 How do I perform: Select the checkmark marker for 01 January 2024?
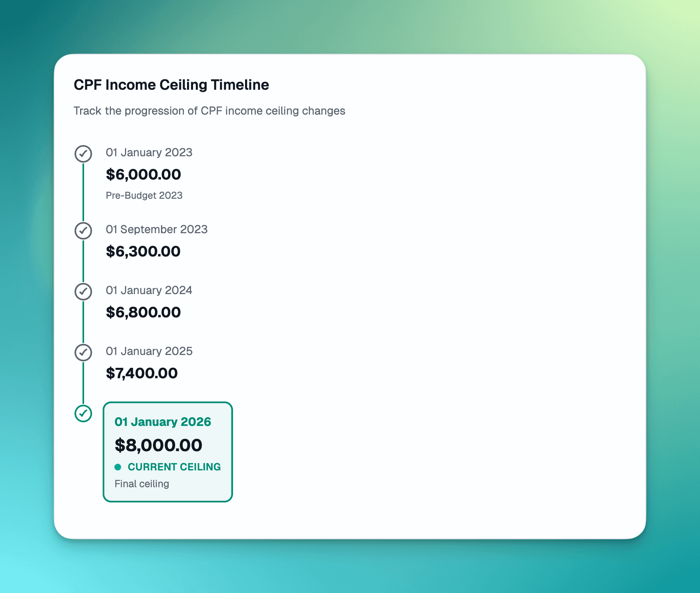click(83, 292)
